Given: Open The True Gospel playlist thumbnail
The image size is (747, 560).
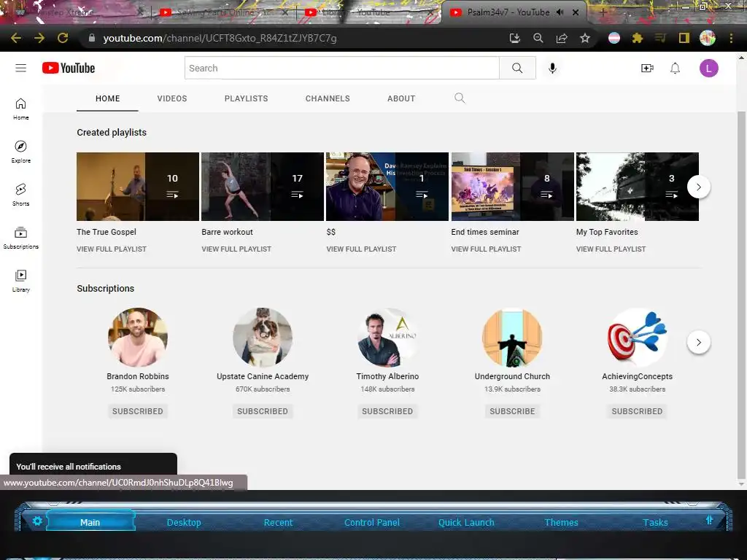Looking at the screenshot, I should tap(138, 187).
